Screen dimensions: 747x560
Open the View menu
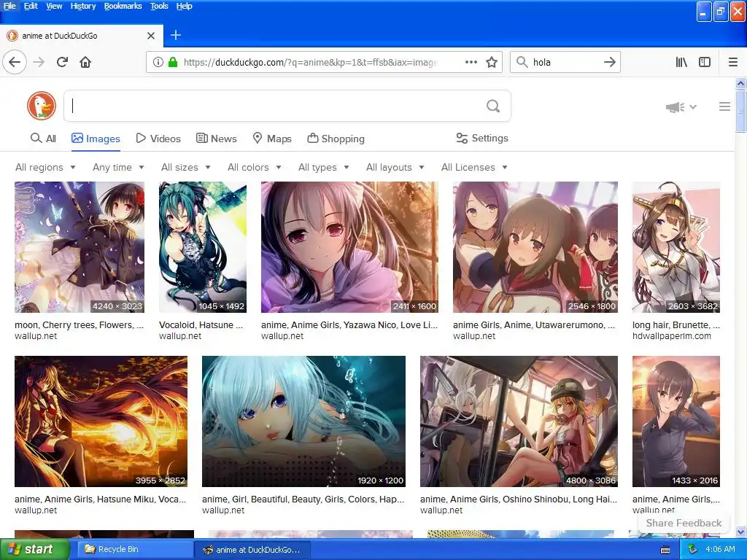[54, 6]
